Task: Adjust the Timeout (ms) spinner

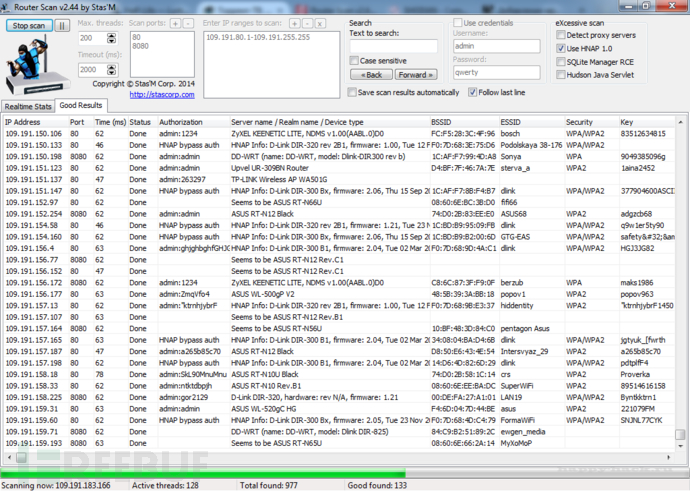Action: click(x=112, y=70)
